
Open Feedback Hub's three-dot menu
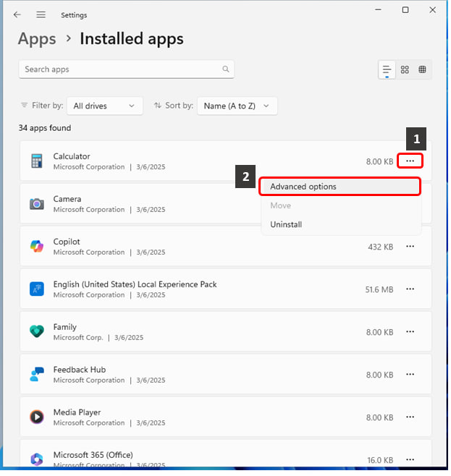(x=410, y=374)
